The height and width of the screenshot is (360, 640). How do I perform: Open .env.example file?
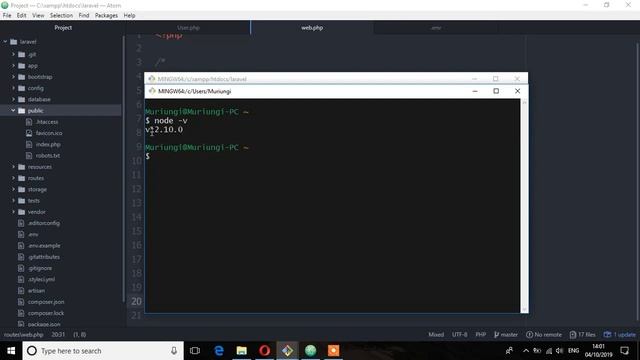point(44,246)
